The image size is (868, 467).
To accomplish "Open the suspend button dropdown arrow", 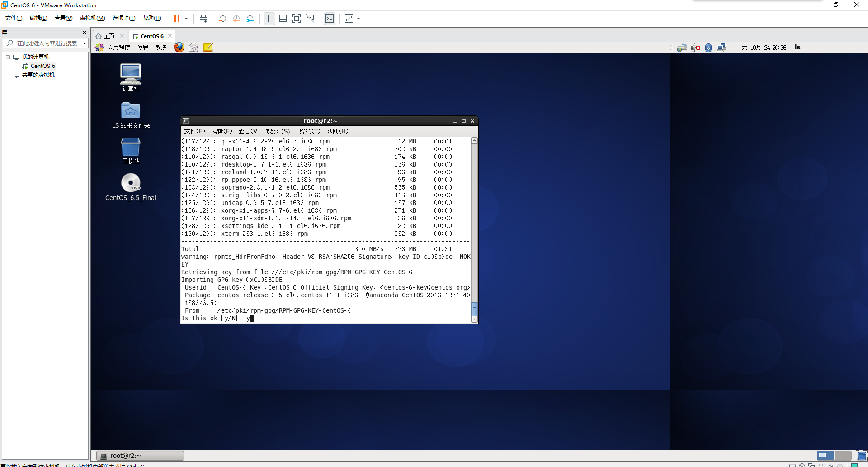I will [186, 19].
